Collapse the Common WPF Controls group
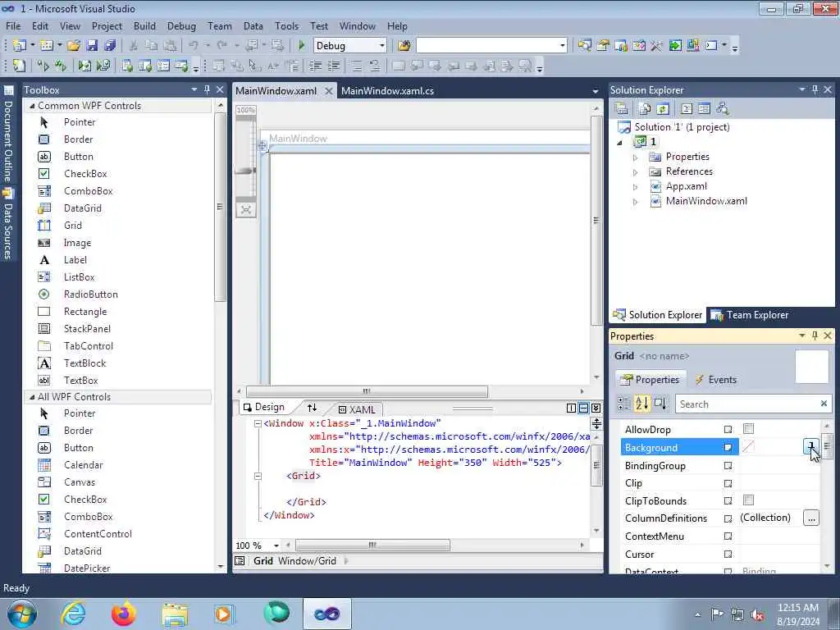 (32, 106)
